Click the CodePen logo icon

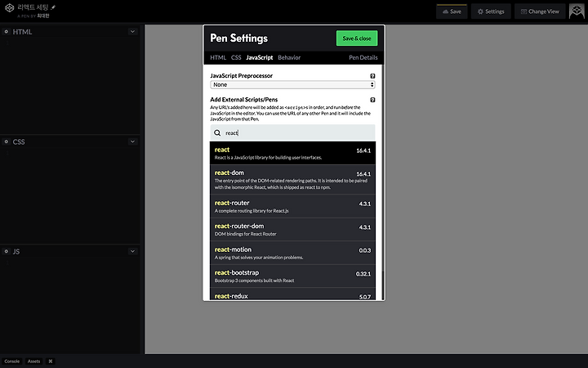tap(9, 8)
